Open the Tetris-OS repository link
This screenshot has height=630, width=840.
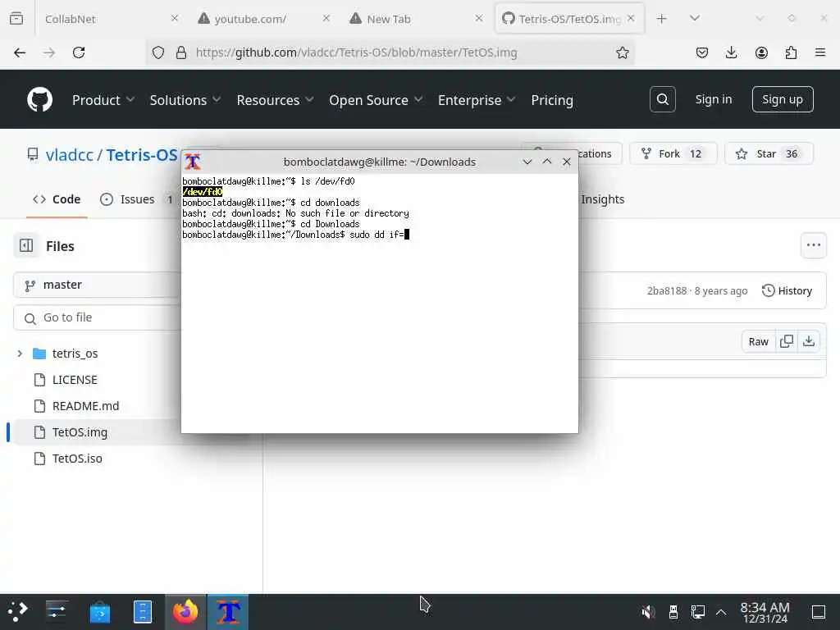pyautogui.click(x=141, y=155)
